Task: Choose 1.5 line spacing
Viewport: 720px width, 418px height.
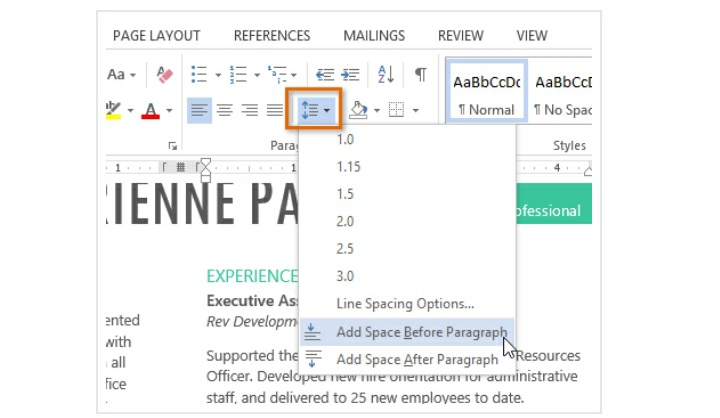Action: click(x=346, y=195)
